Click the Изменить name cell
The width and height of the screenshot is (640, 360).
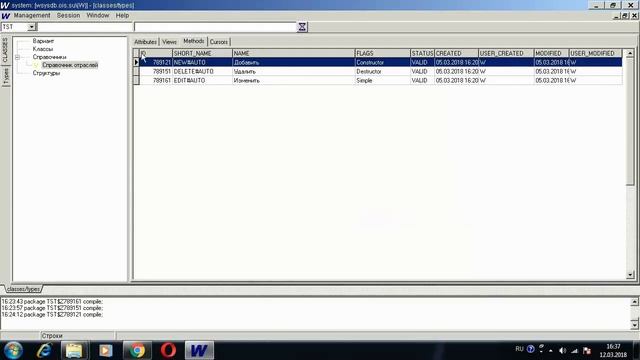pyautogui.click(x=293, y=80)
